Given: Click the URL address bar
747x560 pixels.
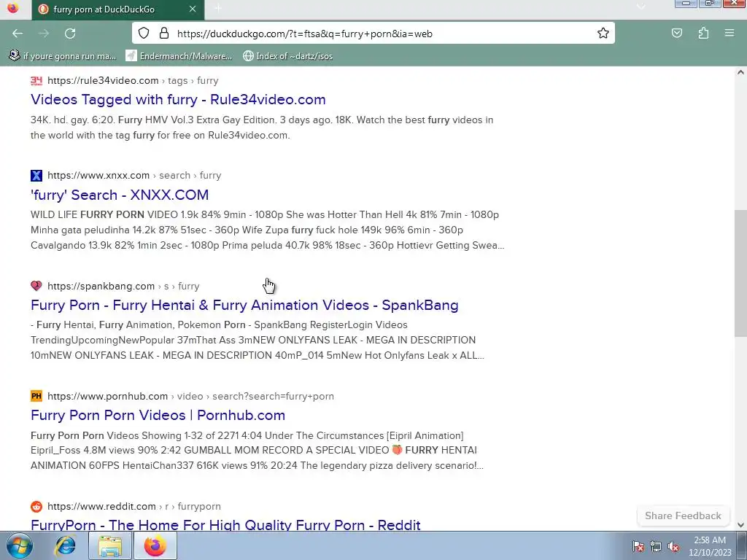Looking at the screenshot, I should point(373,34).
